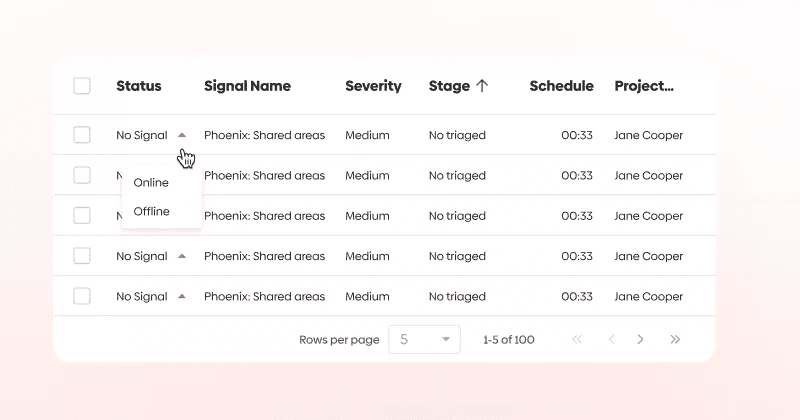Screen dimensions: 800x420
Task: Click the Schedule column header
Action: click(561, 86)
